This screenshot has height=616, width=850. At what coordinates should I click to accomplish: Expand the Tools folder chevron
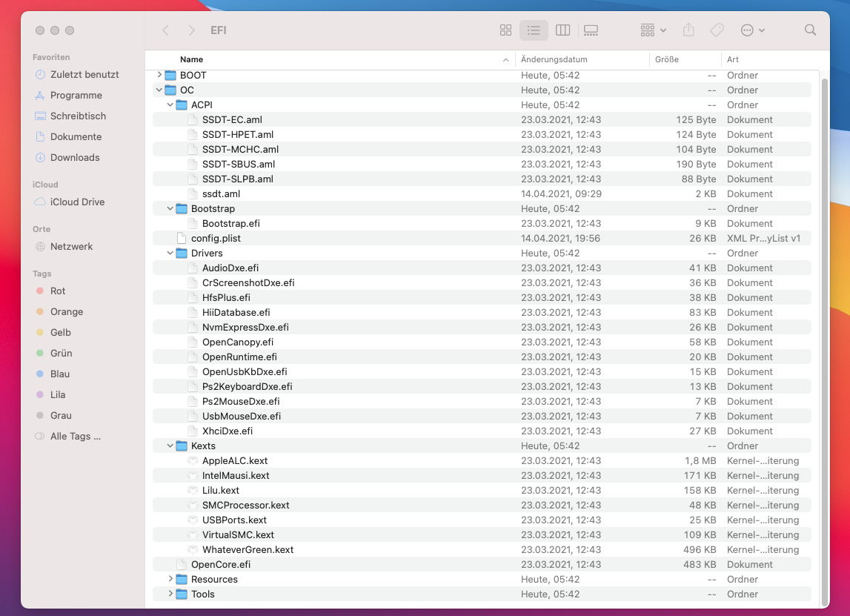click(x=170, y=594)
